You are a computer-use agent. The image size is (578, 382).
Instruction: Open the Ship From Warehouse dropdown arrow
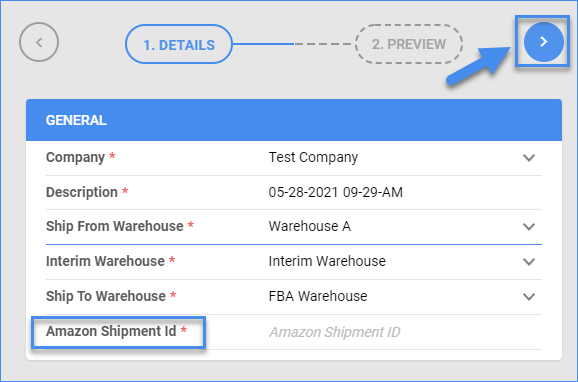click(529, 226)
